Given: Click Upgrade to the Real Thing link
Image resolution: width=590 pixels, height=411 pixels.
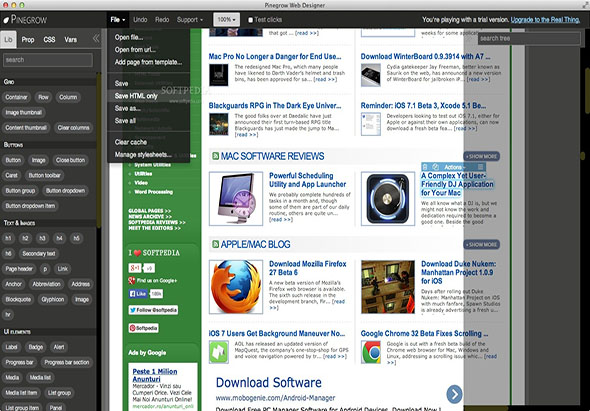Looking at the screenshot, I should click(545, 20).
